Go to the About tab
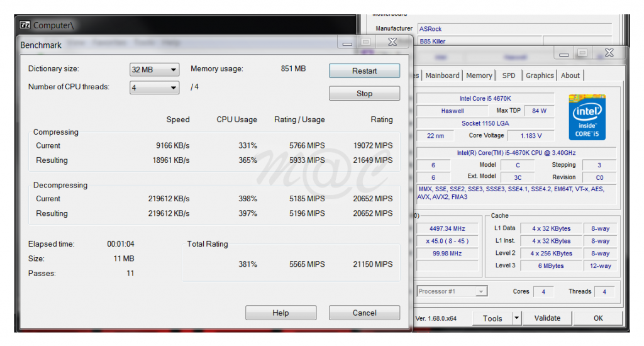The width and height of the screenshot is (644, 346). coord(570,75)
